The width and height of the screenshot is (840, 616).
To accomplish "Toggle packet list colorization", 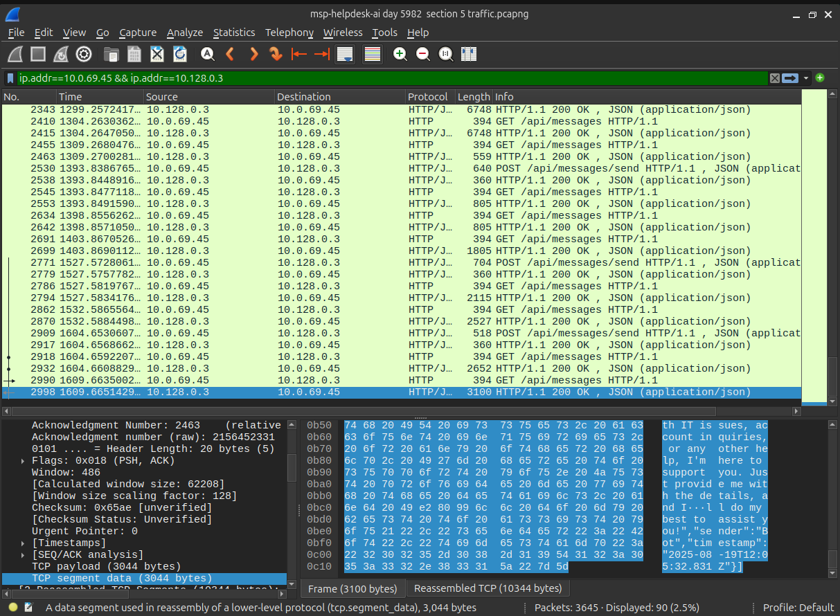I will (x=373, y=54).
